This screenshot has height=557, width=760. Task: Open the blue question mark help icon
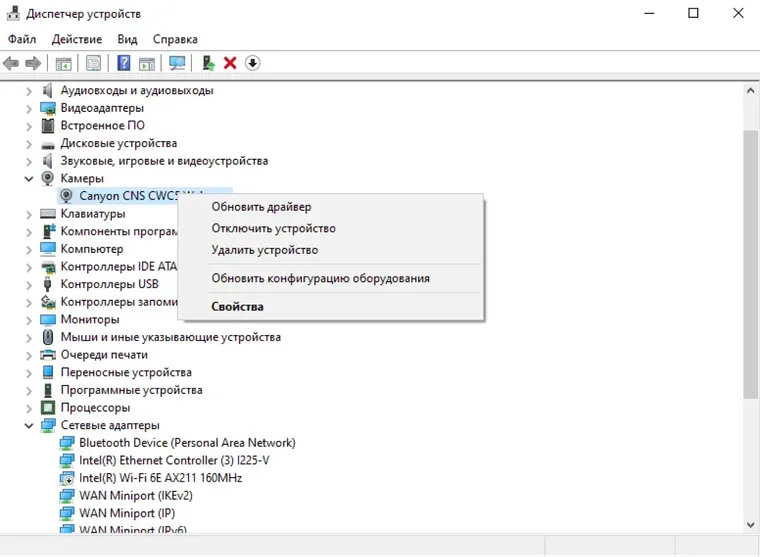coord(124,63)
